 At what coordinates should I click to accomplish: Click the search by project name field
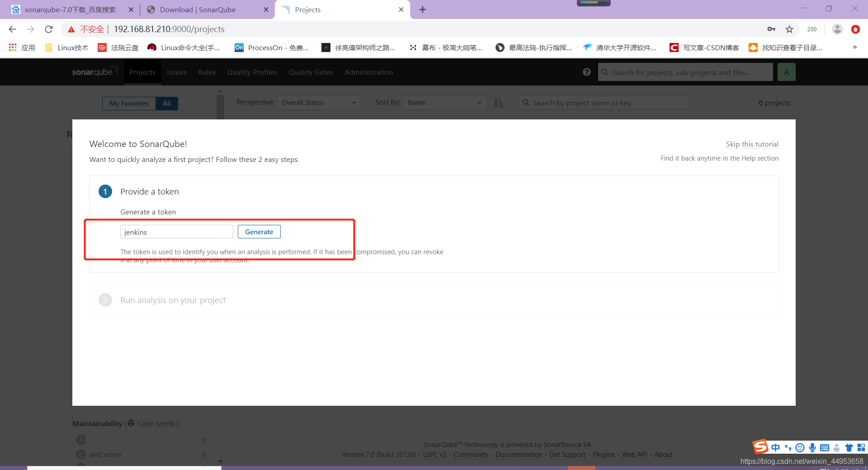604,103
